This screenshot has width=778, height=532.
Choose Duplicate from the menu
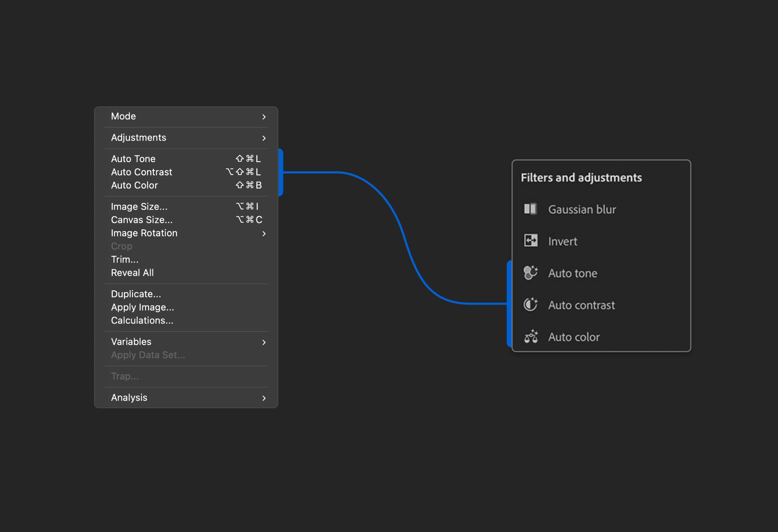136,294
